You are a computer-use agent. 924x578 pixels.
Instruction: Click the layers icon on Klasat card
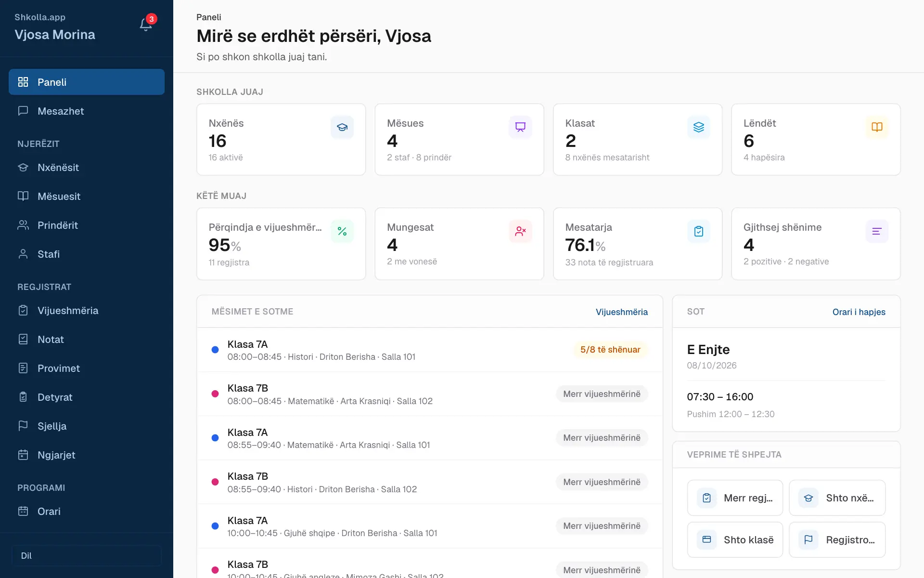[x=699, y=127]
